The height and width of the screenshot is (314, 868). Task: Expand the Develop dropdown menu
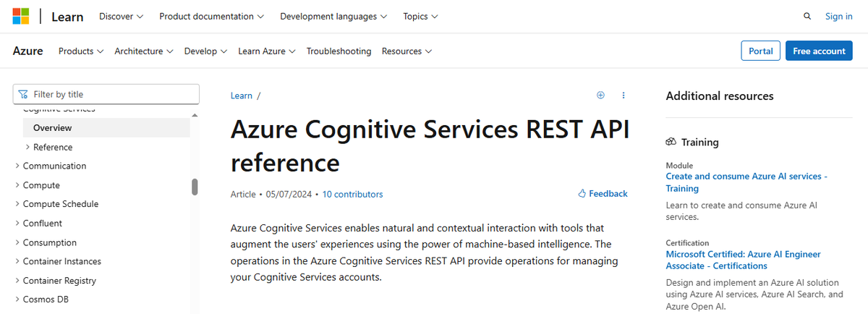[206, 51]
